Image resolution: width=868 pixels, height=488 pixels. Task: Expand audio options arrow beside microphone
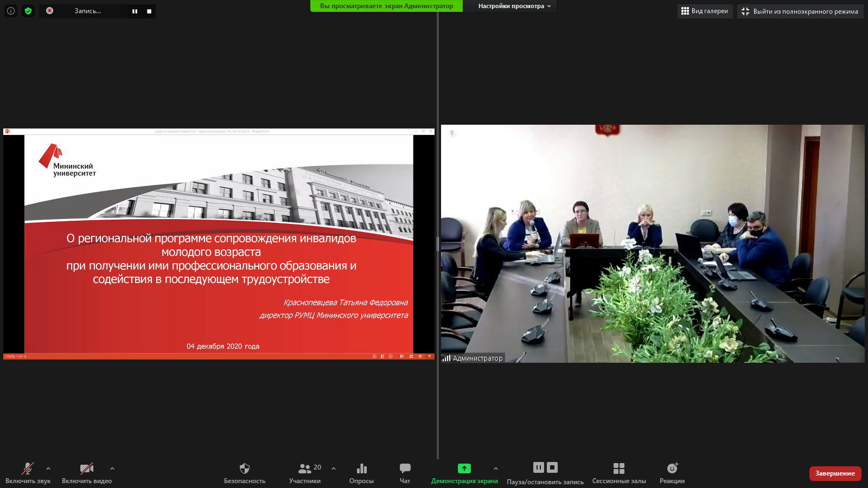pos(48,468)
